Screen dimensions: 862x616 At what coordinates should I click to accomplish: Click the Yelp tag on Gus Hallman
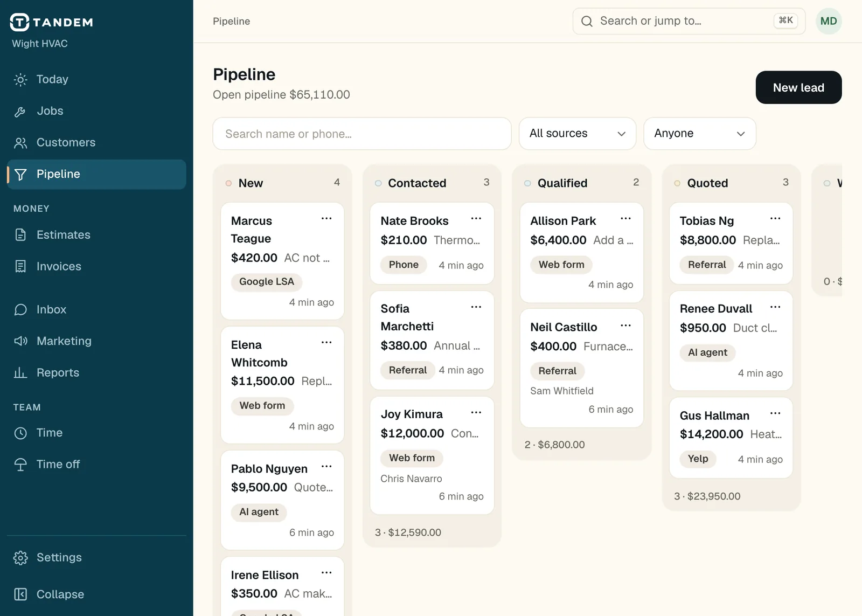click(x=698, y=459)
